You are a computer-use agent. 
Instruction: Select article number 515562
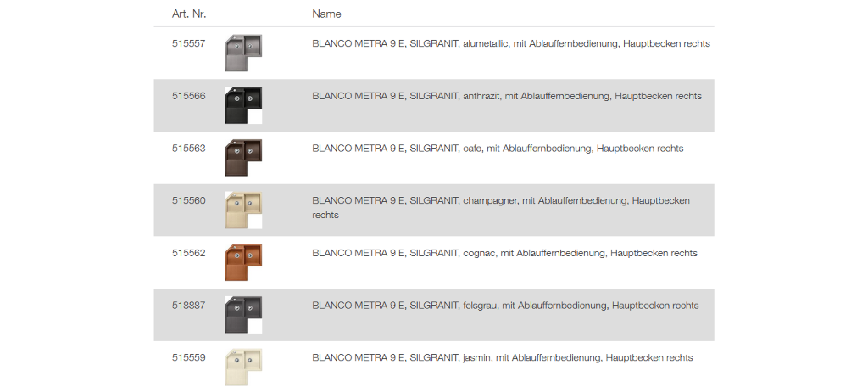click(189, 253)
